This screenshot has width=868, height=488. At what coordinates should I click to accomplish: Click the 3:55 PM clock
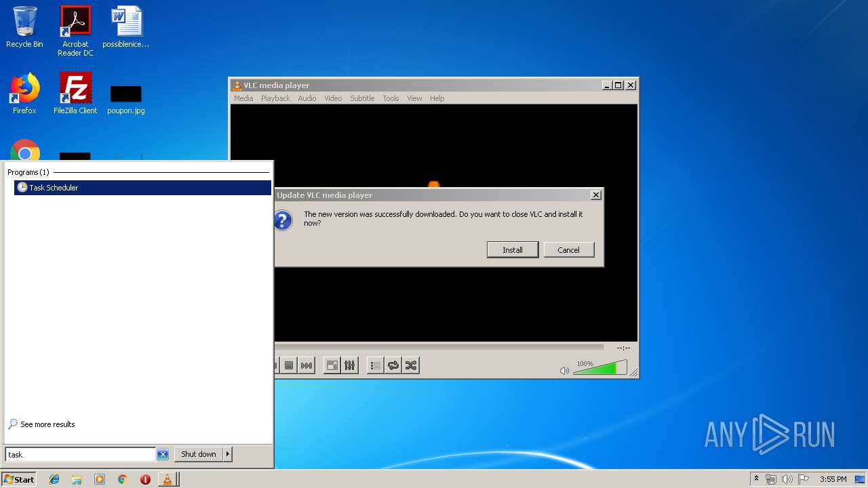(x=833, y=479)
